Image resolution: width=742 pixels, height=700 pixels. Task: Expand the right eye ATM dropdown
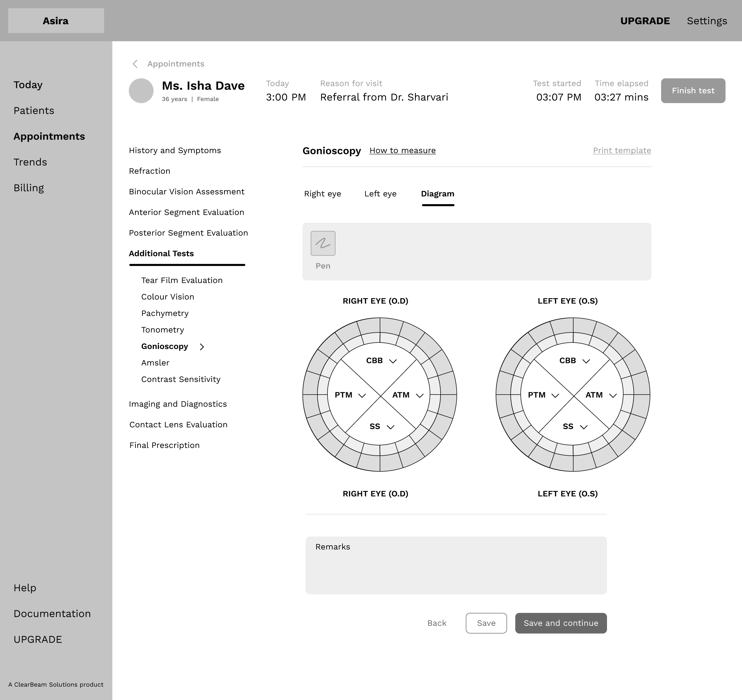tap(419, 395)
